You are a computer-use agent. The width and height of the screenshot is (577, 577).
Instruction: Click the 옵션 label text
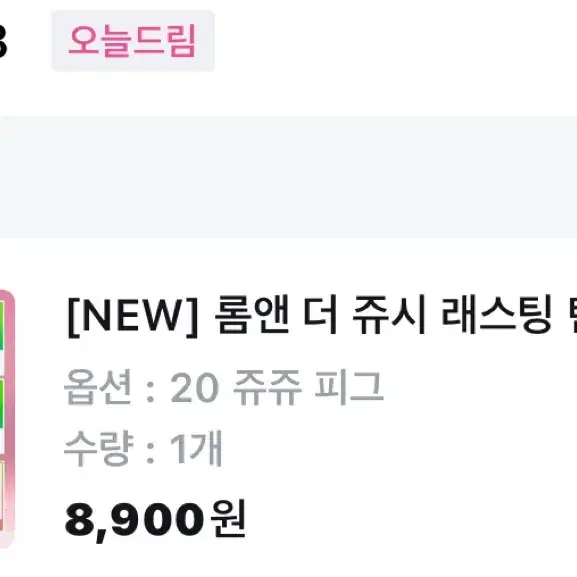[98, 387]
